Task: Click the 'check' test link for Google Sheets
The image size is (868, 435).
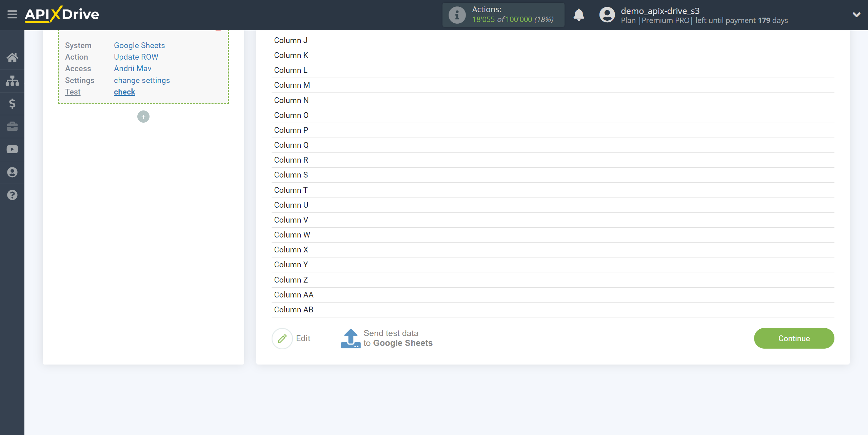Action: 124,91
